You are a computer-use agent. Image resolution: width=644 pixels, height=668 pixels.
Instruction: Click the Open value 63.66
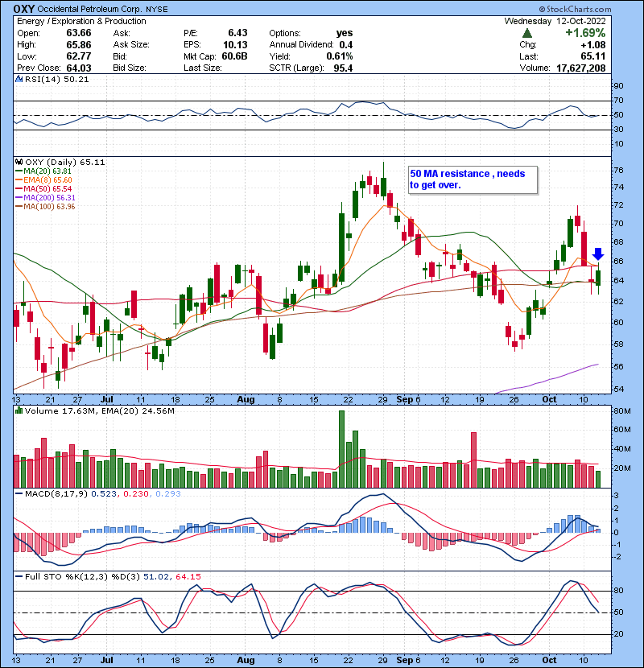78,33
